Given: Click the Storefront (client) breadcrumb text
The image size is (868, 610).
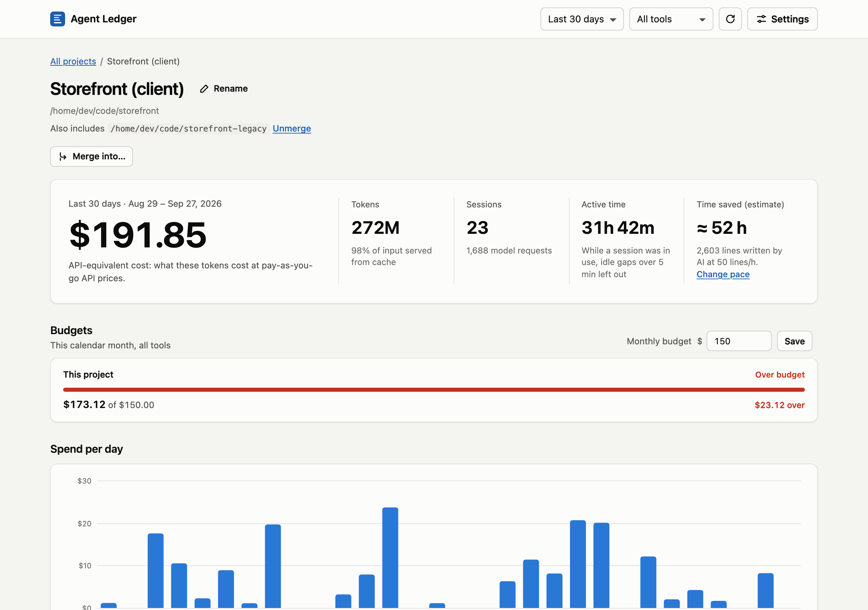Looking at the screenshot, I should [x=143, y=61].
